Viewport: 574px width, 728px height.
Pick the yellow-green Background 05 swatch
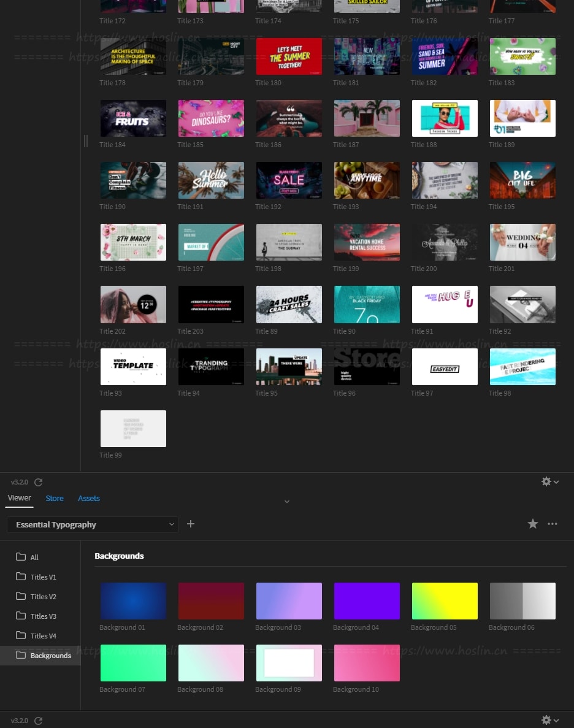click(x=444, y=601)
